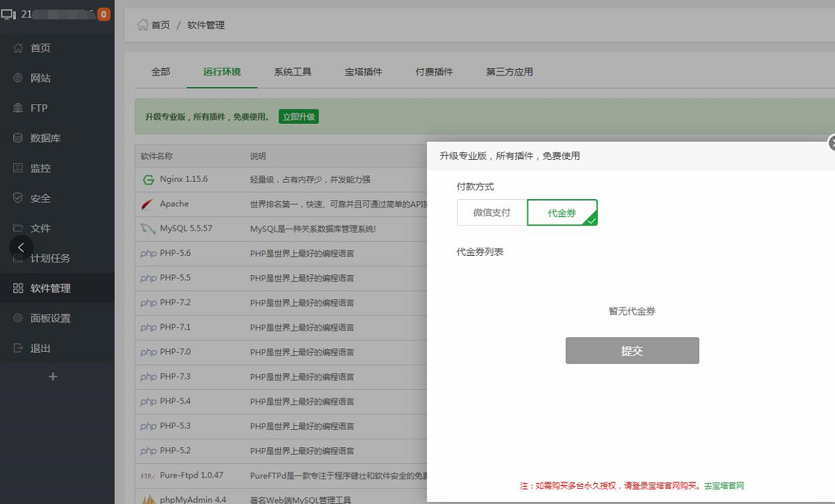Select 代金券 payment method
This screenshot has height=504, width=835.
562,212
